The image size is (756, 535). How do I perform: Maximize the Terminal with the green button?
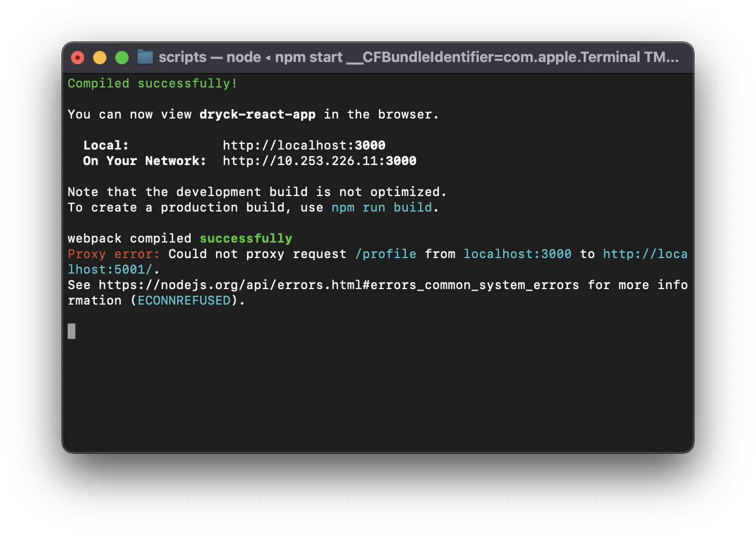[x=122, y=58]
